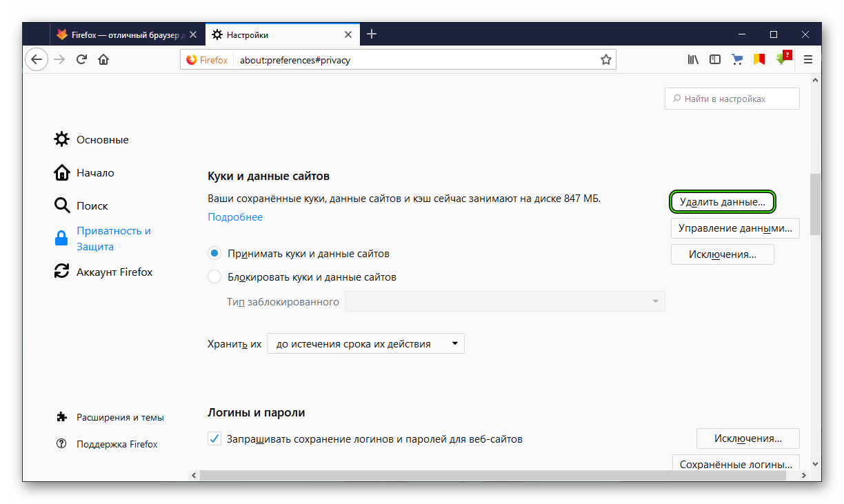
Task: Toggle the sidebar view icon
Action: coord(715,60)
